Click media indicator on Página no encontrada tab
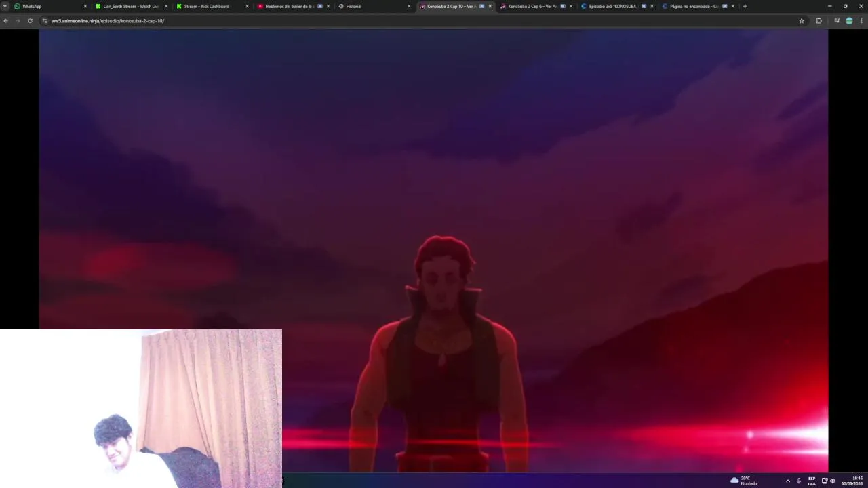This screenshot has width=868, height=488. 725,6
